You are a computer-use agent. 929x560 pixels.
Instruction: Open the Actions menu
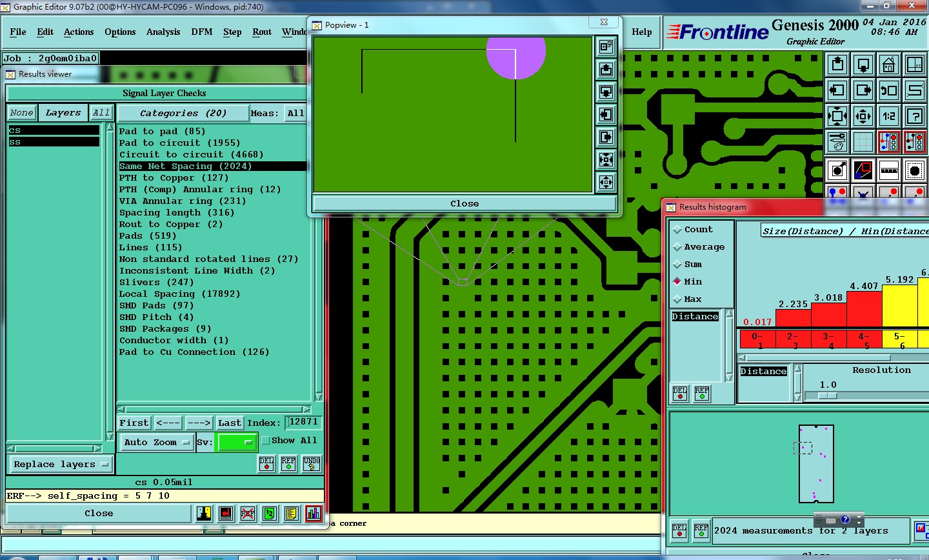[x=79, y=32]
